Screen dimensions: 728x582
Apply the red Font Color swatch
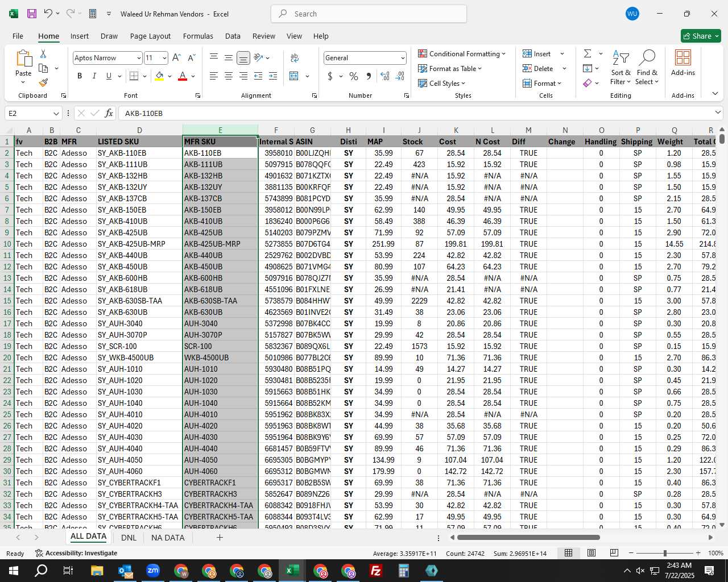click(183, 76)
